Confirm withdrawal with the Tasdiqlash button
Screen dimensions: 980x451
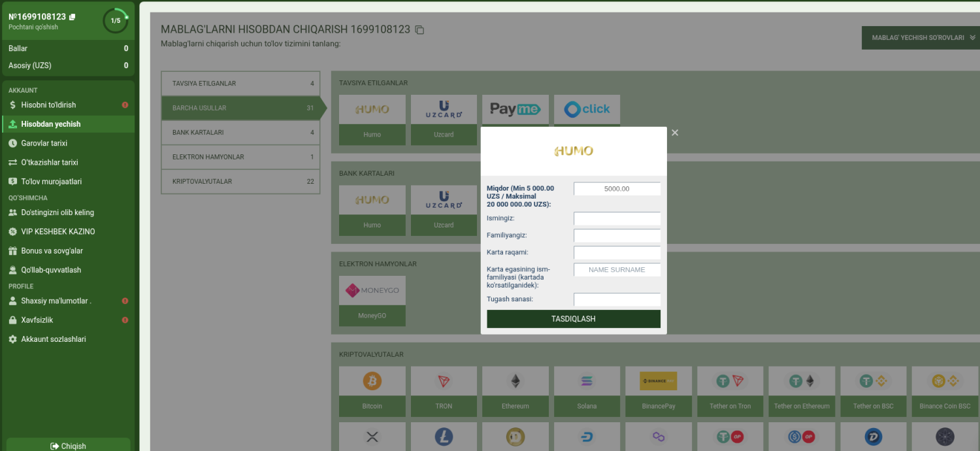[574, 319]
